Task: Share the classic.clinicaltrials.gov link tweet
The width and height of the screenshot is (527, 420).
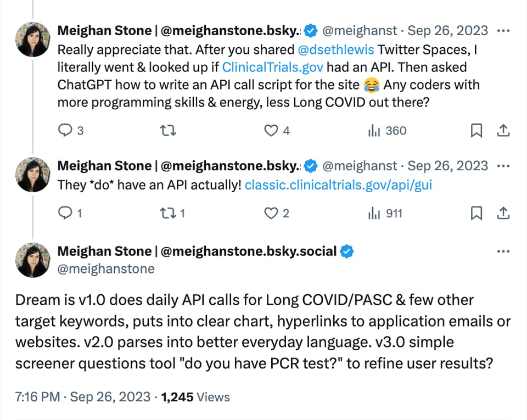Action: 503,214
